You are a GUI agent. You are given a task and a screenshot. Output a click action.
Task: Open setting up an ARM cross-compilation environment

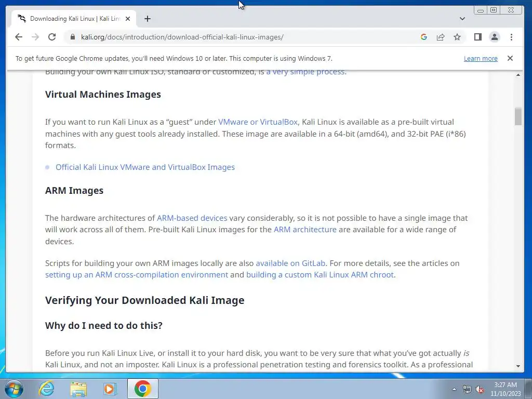tap(137, 275)
